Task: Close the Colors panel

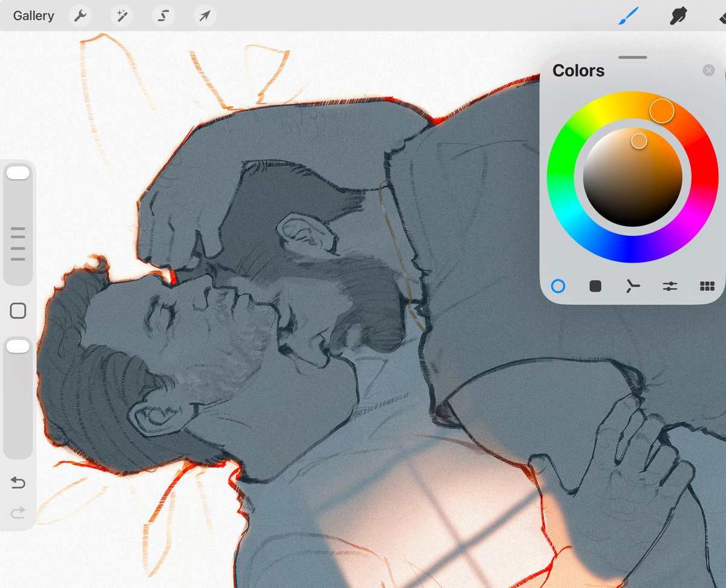Action: coord(708,71)
